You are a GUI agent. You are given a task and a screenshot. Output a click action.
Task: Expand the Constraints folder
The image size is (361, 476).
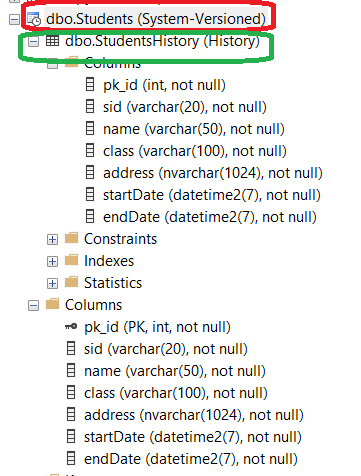coord(52,239)
